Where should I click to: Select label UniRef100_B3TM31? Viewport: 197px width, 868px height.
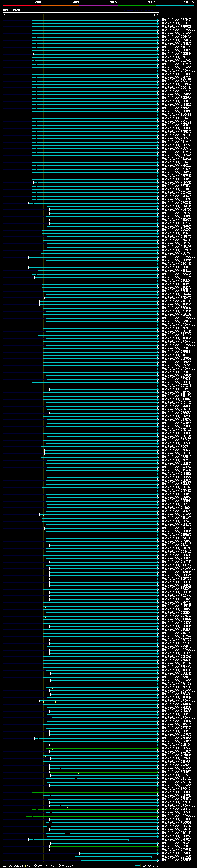point(177,186)
